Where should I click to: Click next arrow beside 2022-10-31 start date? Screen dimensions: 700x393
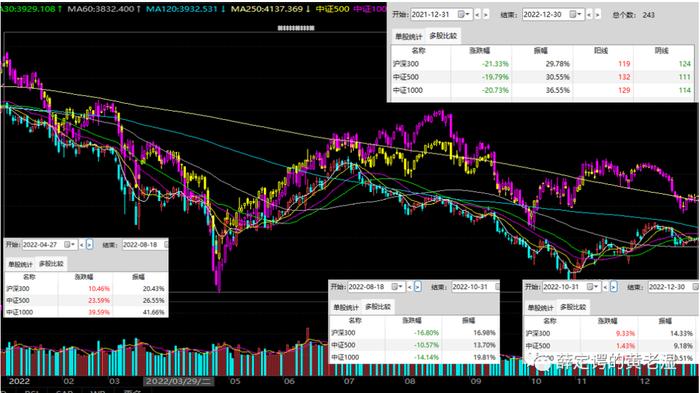613,287
